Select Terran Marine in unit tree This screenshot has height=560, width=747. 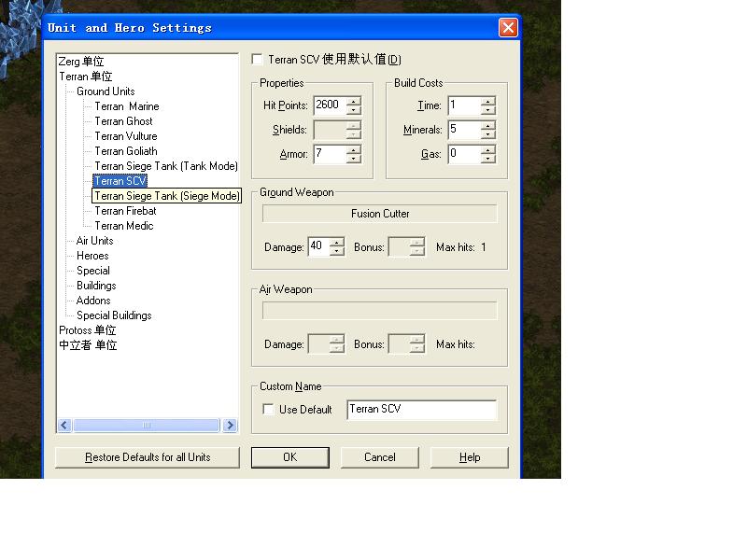click(x=127, y=106)
